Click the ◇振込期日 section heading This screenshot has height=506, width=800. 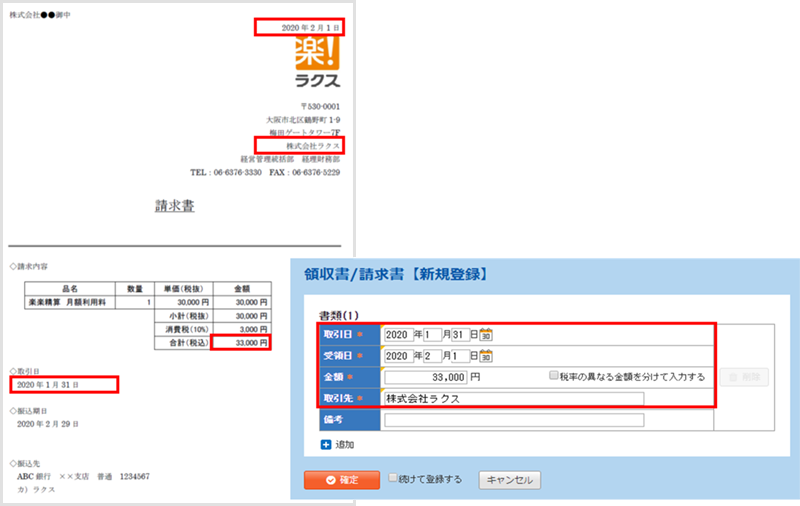click(29, 411)
